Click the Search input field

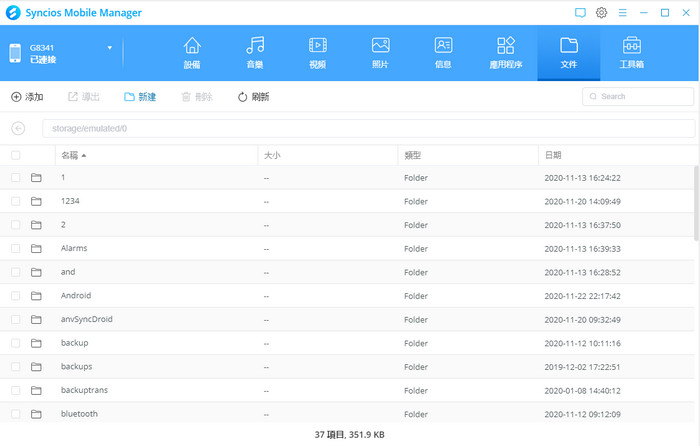[638, 96]
